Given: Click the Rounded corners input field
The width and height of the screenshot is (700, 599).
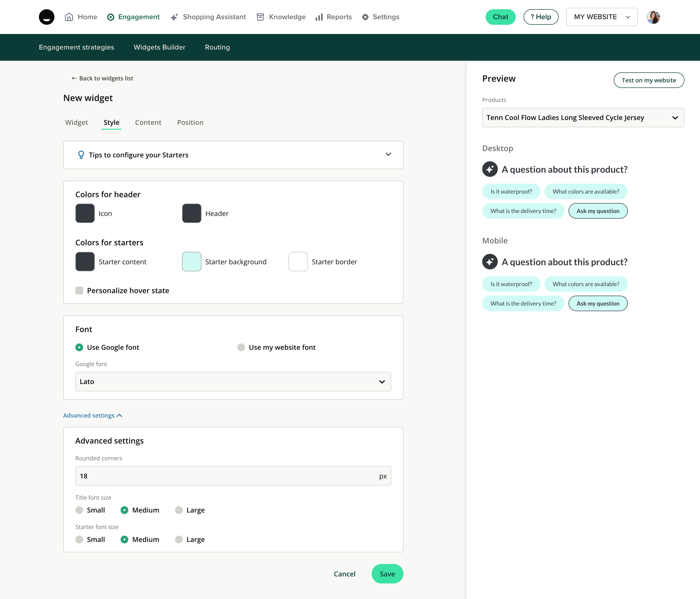Looking at the screenshot, I should coord(226,476).
